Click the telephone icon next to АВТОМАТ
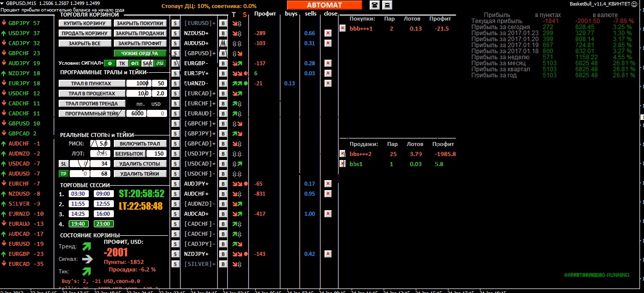This screenshot has width=644, height=293. click(x=375, y=5)
